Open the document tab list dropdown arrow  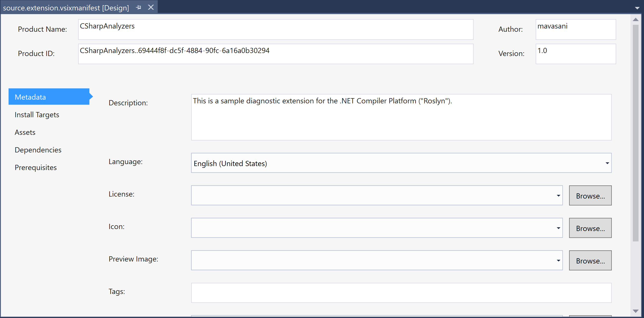point(637,8)
